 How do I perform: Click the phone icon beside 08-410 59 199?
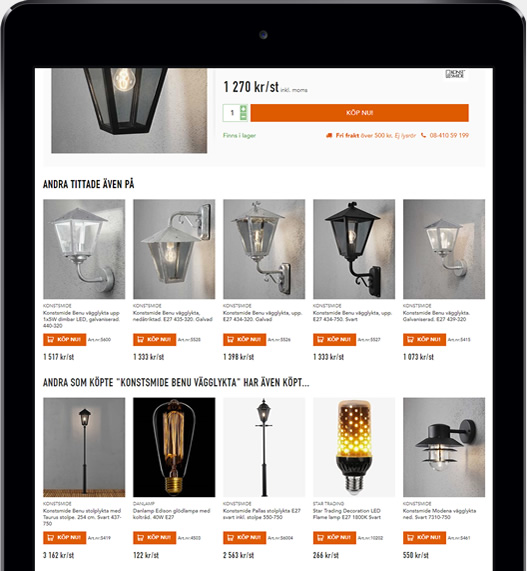point(423,135)
